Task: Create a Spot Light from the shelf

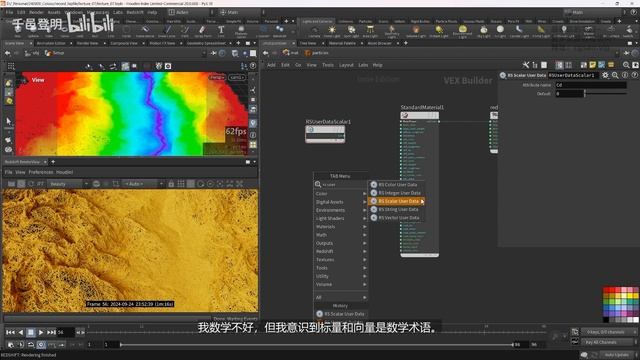Action: [x=351, y=31]
